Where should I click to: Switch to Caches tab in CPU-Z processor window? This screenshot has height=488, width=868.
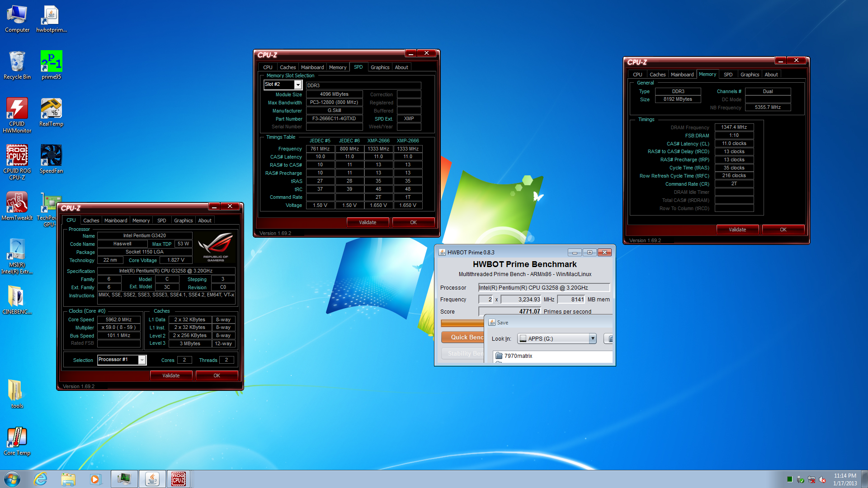tap(91, 221)
